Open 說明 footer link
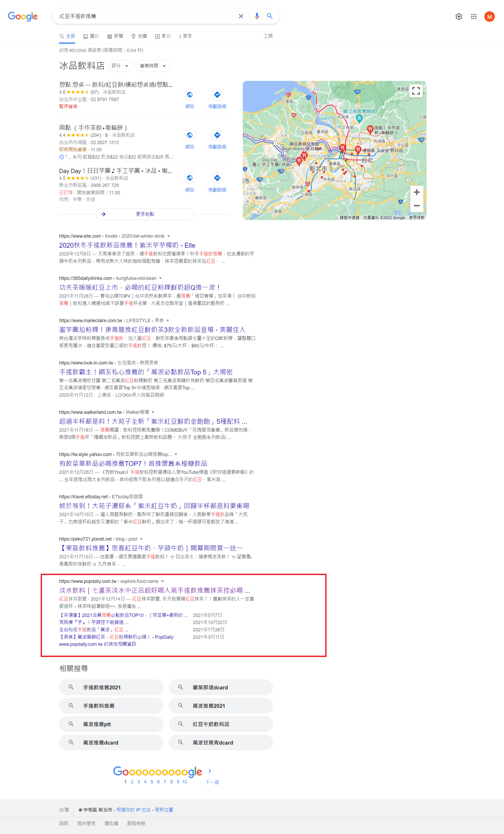 64,823
